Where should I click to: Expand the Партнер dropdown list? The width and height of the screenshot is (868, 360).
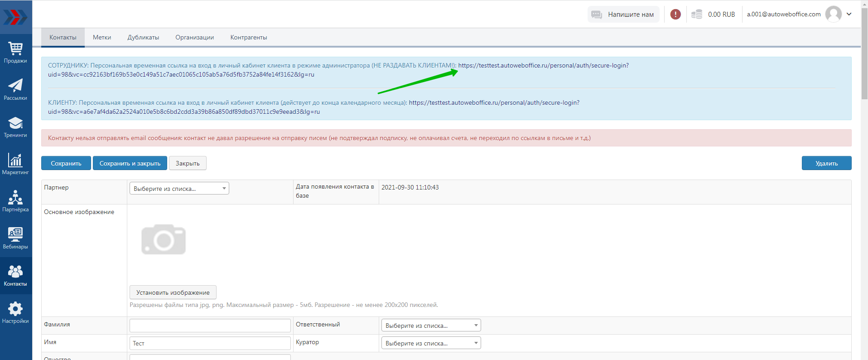pyautogui.click(x=179, y=189)
